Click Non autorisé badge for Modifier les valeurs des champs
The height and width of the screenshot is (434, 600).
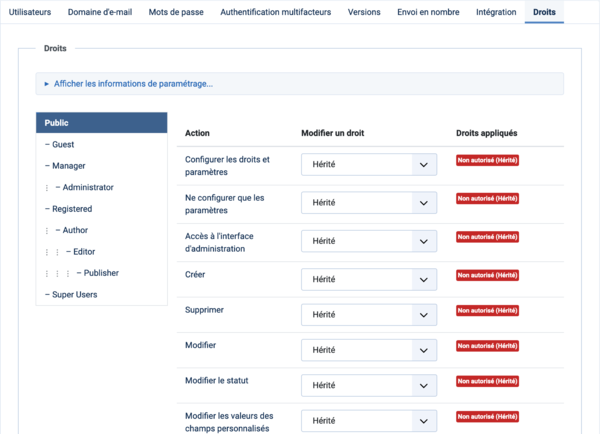point(487,416)
